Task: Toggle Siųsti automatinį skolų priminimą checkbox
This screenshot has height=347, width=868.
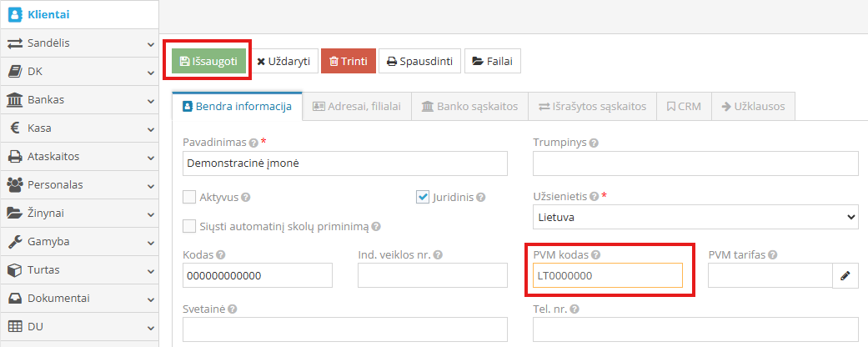Action: tap(189, 226)
